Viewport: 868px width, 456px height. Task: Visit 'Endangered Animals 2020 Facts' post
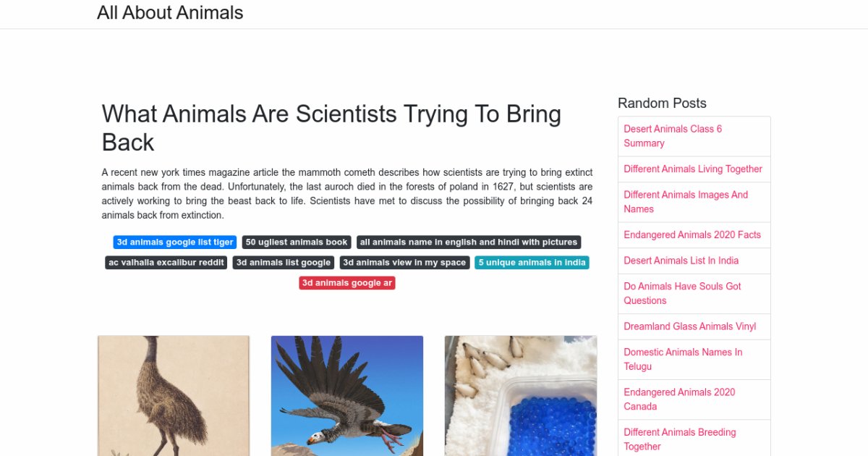pos(692,235)
